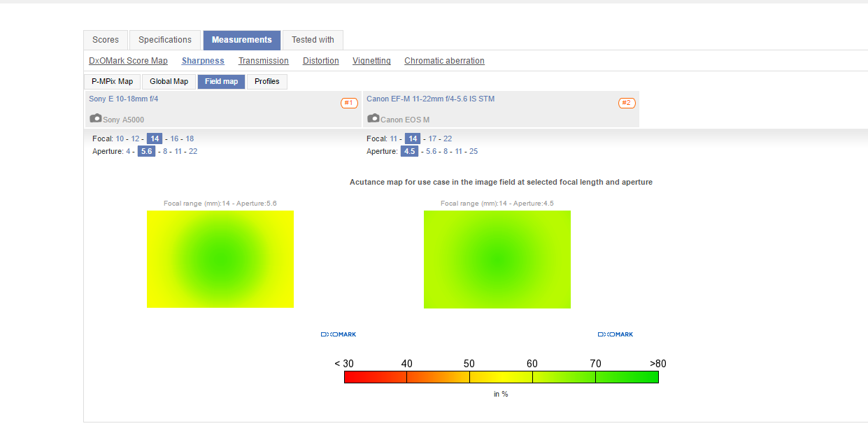Open the Distortion measurement
The width and height of the screenshot is (868, 433).
pyautogui.click(x=321, y=61)
